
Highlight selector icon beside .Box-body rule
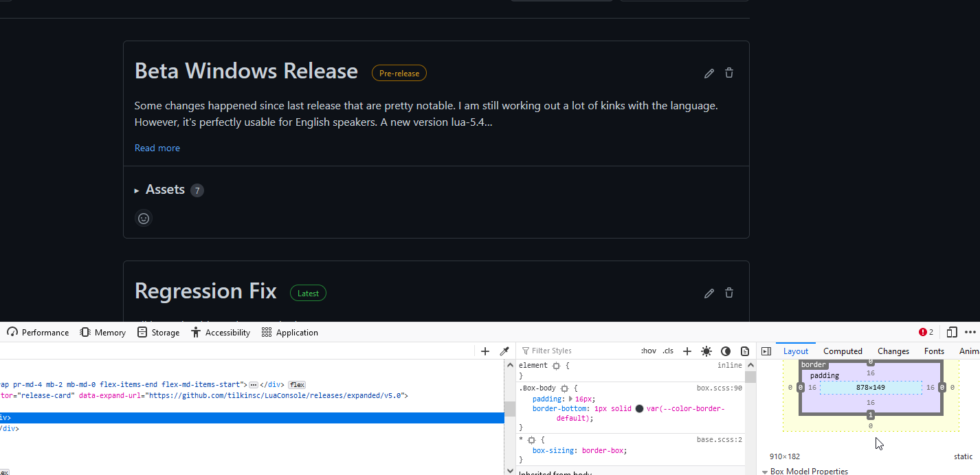click(564, 388)
